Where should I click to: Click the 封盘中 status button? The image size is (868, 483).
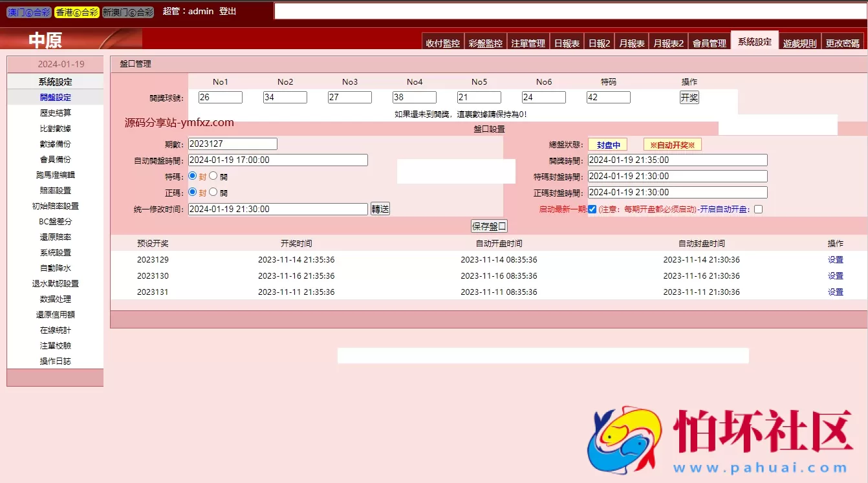click(608, 144)
